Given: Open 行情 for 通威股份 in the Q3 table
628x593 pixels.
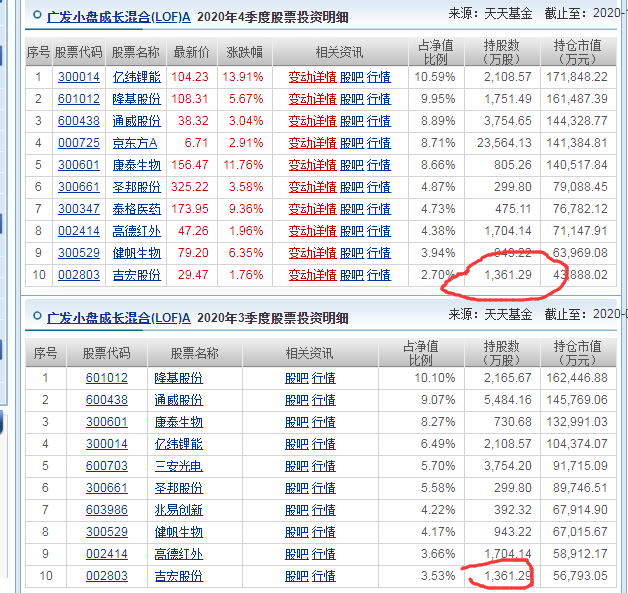Looking at the screenshot, I should [324, 400].
